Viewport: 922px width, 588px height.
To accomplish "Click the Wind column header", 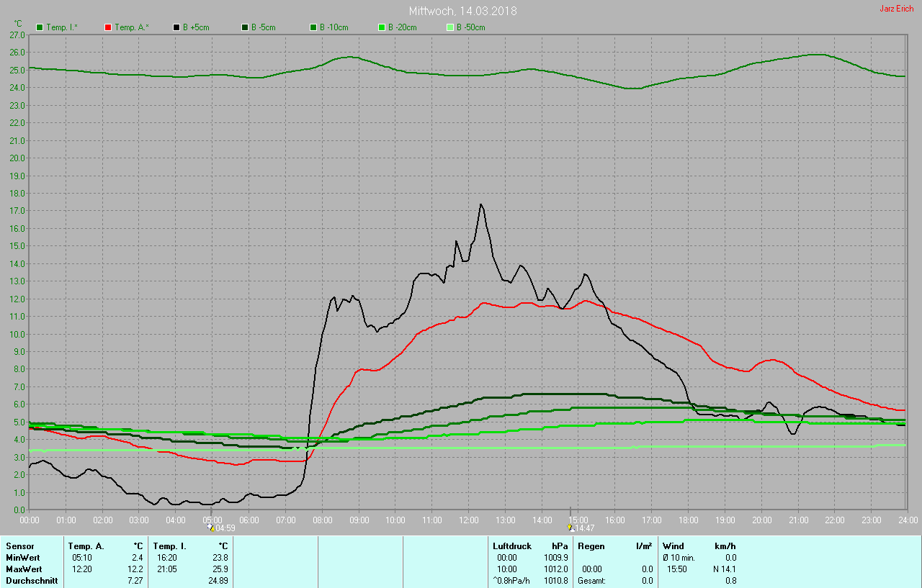I will (673, 546).
